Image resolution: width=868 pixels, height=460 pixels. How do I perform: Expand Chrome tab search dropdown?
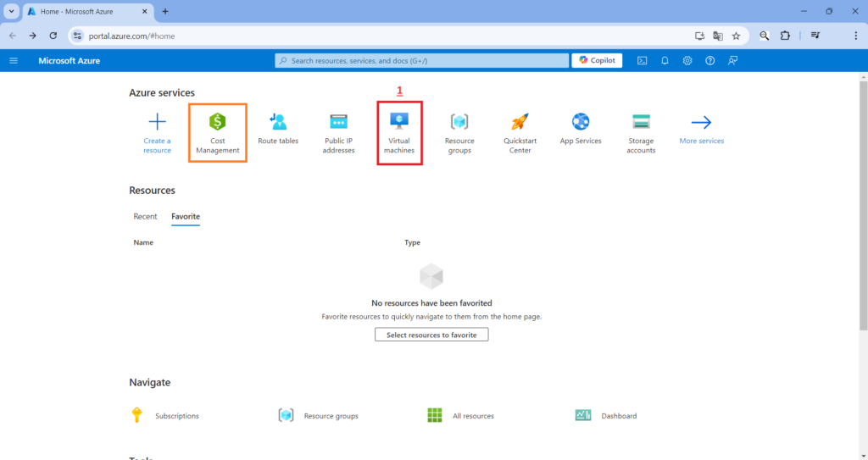[x=12, y=12]
